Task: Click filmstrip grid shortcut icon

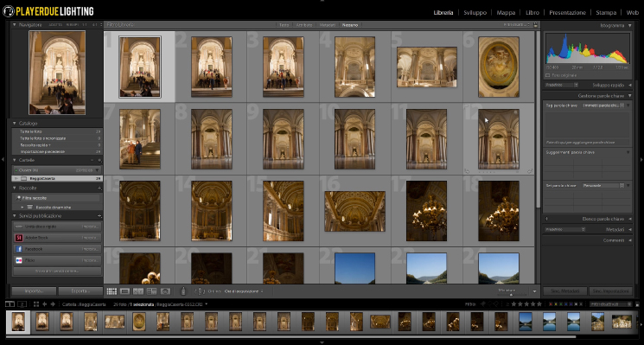Action: click(35, 304)
